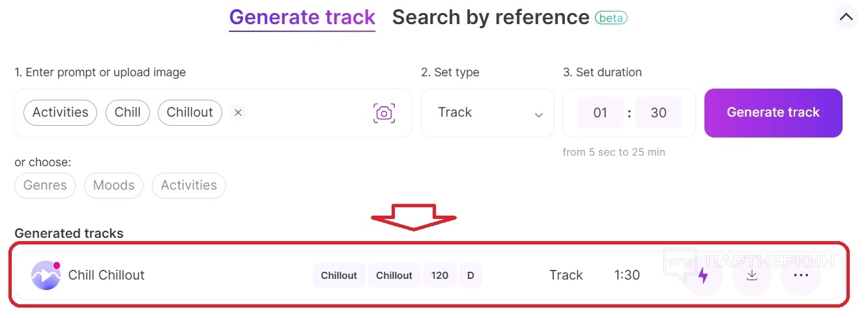Screen dimensions: 868x318
Task: Expand the Activities chooser below prompt
Action: point(188,186)
